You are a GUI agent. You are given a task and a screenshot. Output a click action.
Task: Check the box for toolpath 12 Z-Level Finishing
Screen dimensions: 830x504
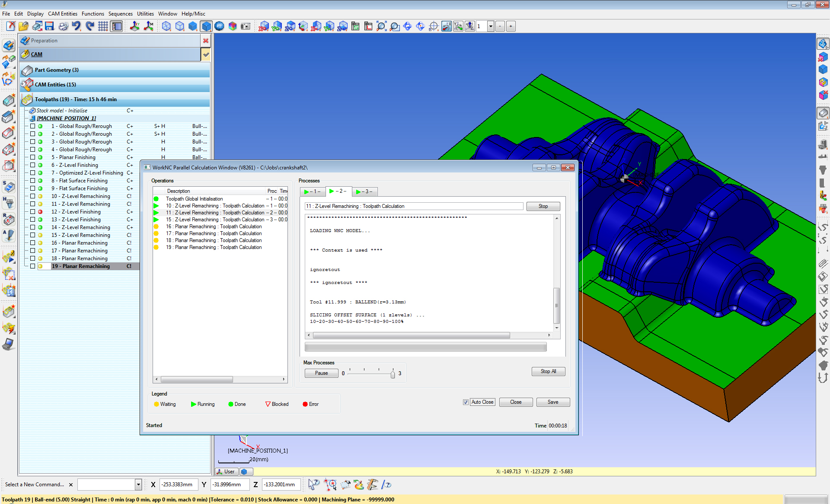point(32,212)
